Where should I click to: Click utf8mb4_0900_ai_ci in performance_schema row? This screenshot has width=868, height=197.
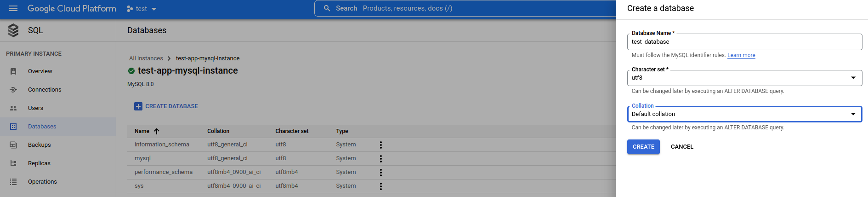[x=234, y=172]
